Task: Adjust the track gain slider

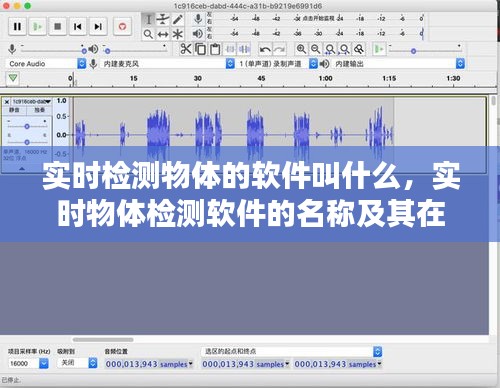Action: point(27,126)
